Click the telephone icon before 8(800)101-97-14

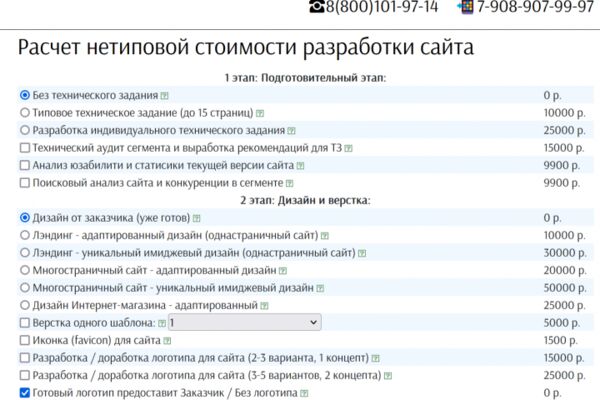point(317,7)
